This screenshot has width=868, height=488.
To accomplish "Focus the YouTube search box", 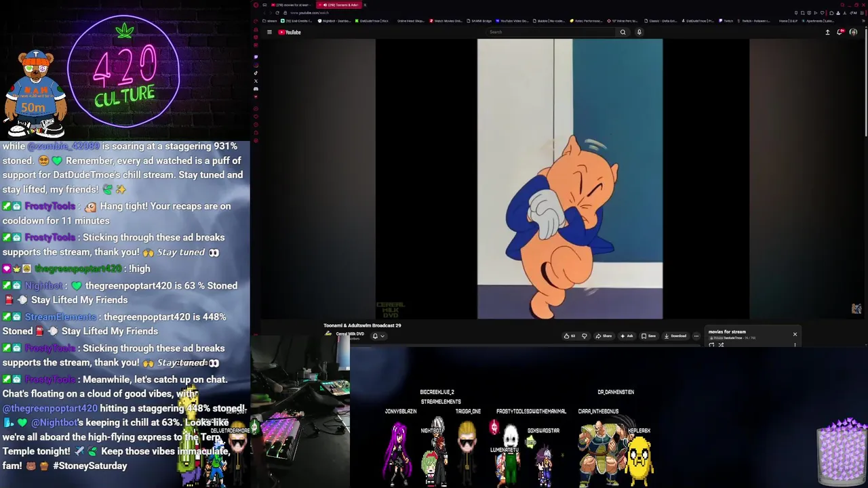I will [x=552, y=32].
